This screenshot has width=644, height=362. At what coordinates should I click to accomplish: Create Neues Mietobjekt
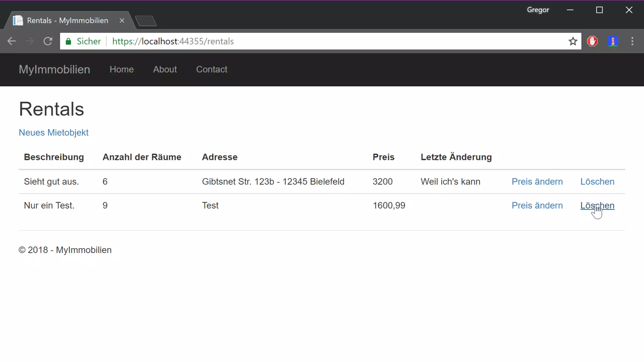[53, 133]
